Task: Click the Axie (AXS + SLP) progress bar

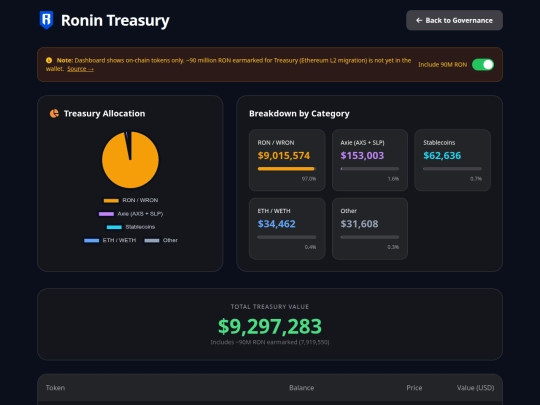Action: click(x=370, y=169)
